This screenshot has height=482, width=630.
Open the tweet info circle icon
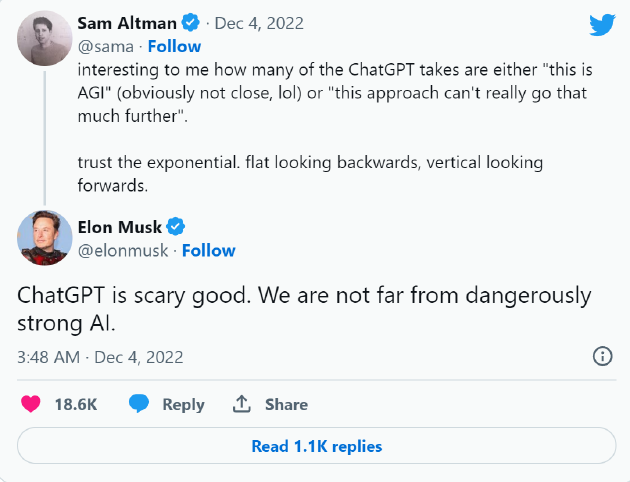click(x=603, y=356)
